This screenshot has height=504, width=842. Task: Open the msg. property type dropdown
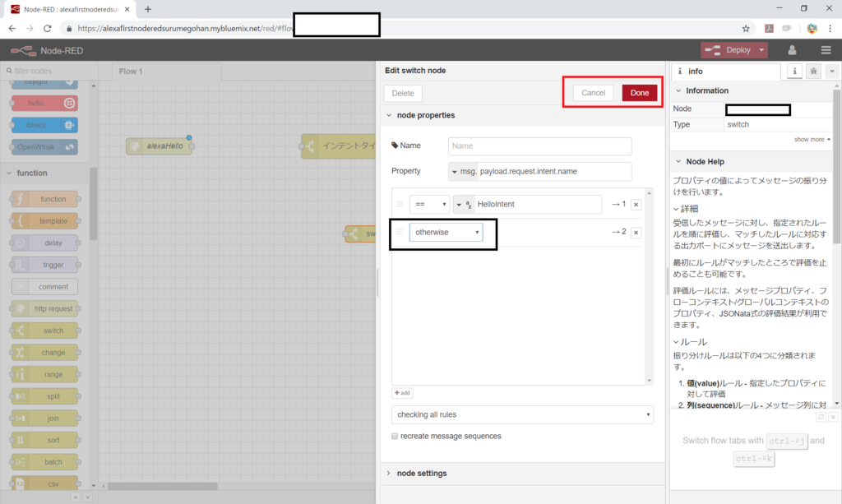point(462,171)
